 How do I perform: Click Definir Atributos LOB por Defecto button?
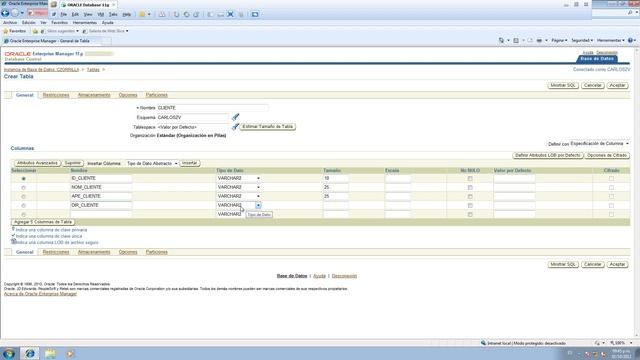point(547,156)
